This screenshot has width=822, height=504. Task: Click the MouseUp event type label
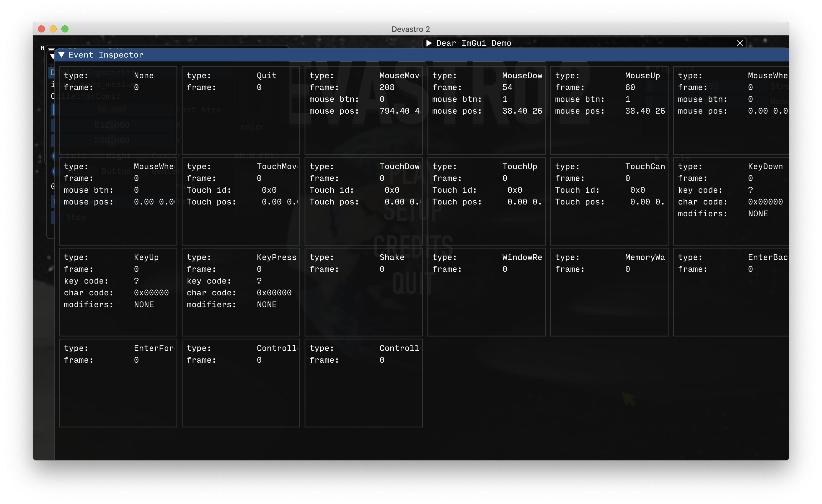(x=642, y=76)
